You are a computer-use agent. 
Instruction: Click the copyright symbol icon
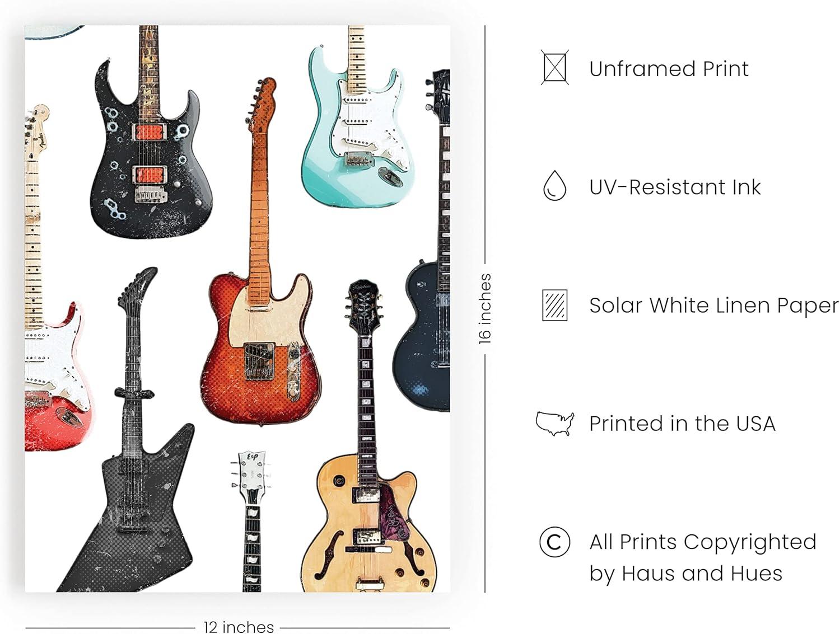[554, 542]
